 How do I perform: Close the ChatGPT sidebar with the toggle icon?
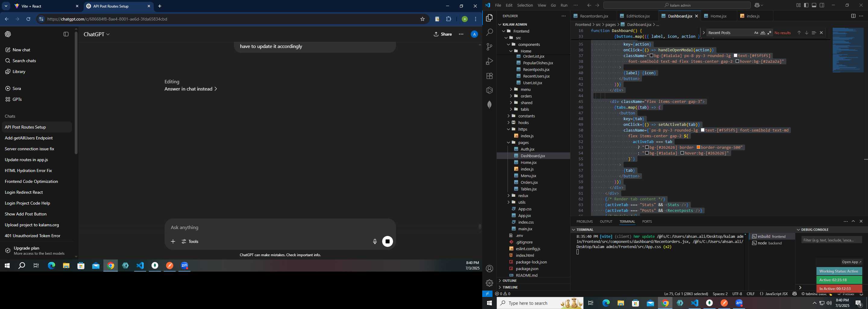(66, 34)
